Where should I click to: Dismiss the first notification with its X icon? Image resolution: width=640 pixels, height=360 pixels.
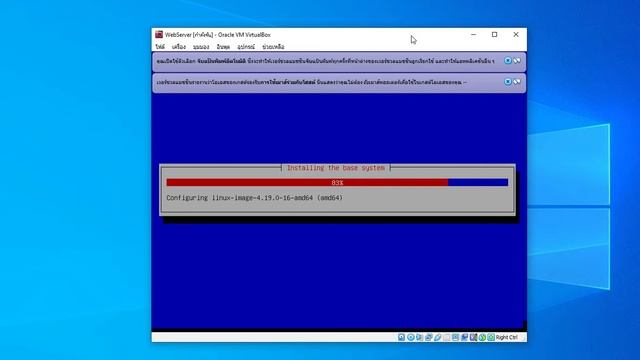pyautogui.click(x=508, y=60)
